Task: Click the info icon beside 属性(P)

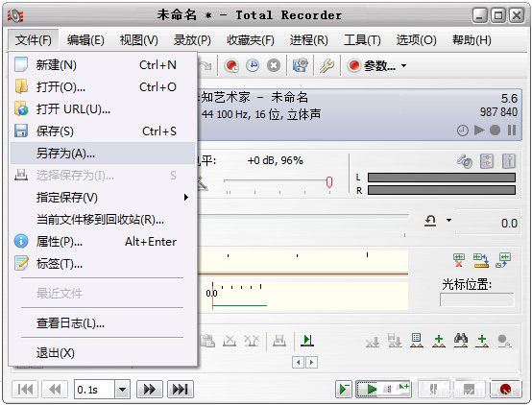Action: tap(21, 241)
